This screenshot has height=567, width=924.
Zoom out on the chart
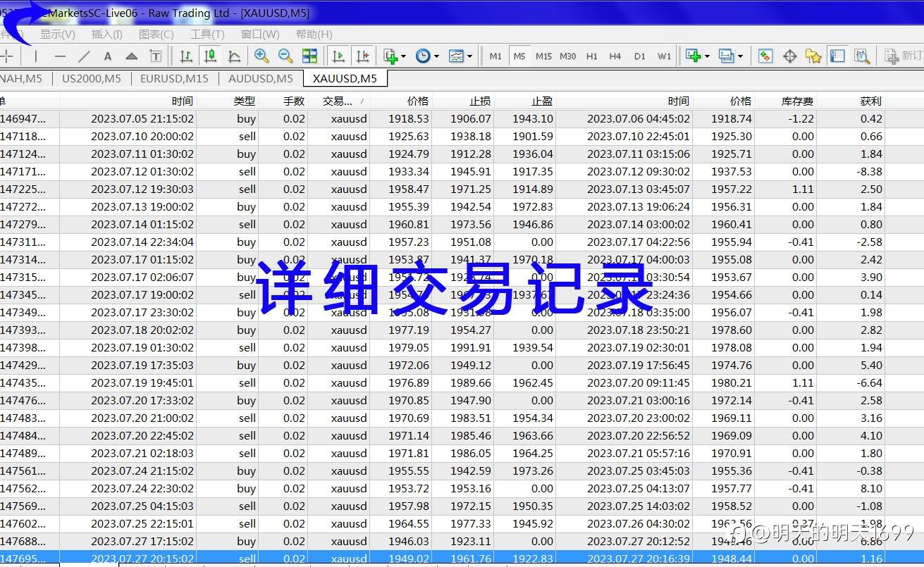click(285, 56)
